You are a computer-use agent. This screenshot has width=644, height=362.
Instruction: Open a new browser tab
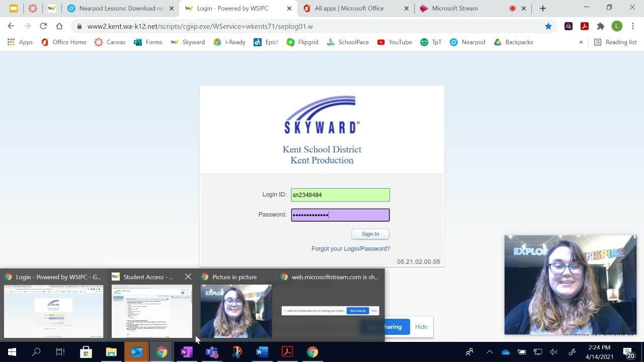542,9
